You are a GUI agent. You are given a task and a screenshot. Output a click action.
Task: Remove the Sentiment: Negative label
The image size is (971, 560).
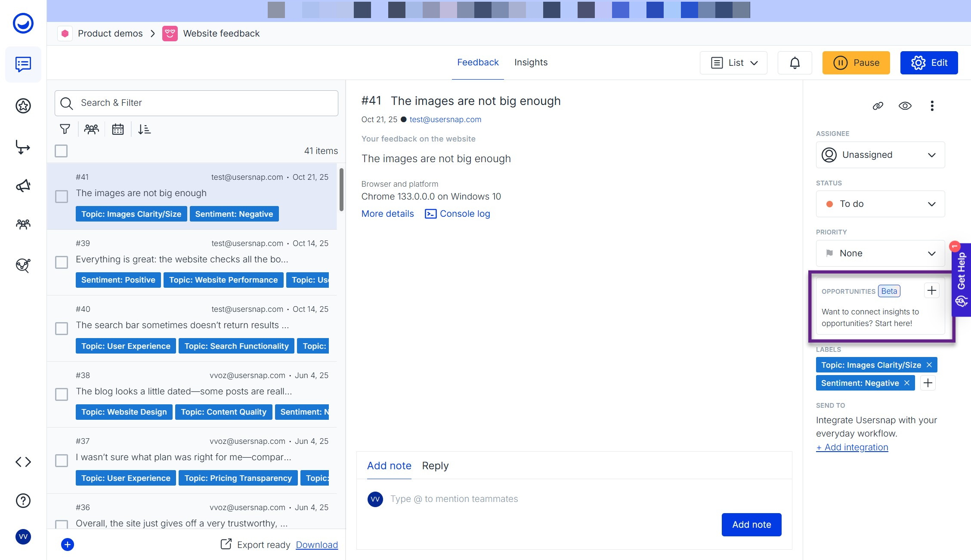[907, 383]
